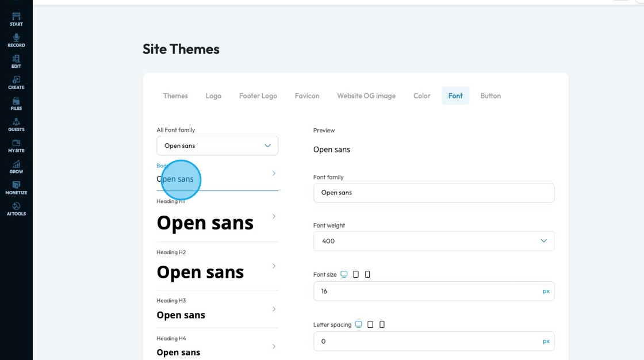Select desktop device icon for Letter spacing
644x360 pixels.
(x=359, y=324)
